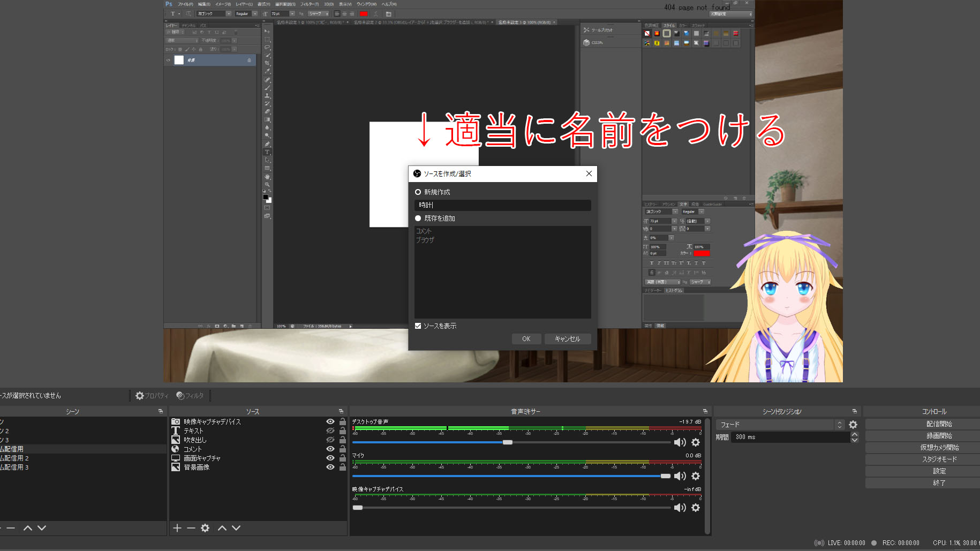This screenshot has height=551, width=980.
Task: Select ブラウザ in the existing sources list
Action: coord(425,240)
